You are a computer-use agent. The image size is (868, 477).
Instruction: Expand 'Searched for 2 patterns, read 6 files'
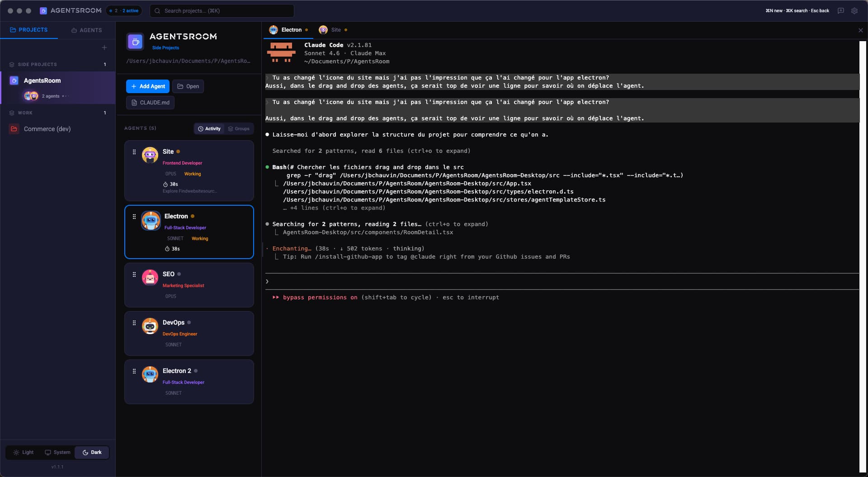coord(371,151)
